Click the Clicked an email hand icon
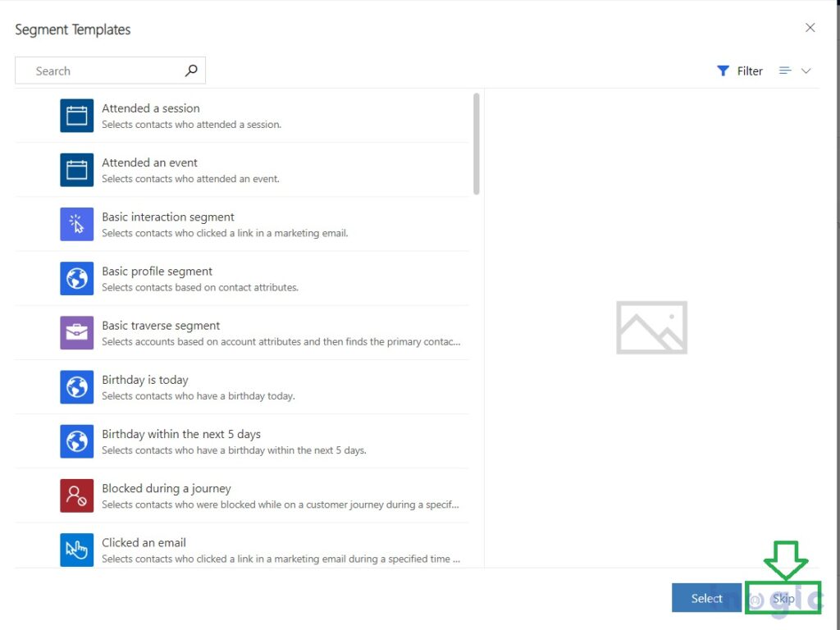 click(x=76, y=550)
